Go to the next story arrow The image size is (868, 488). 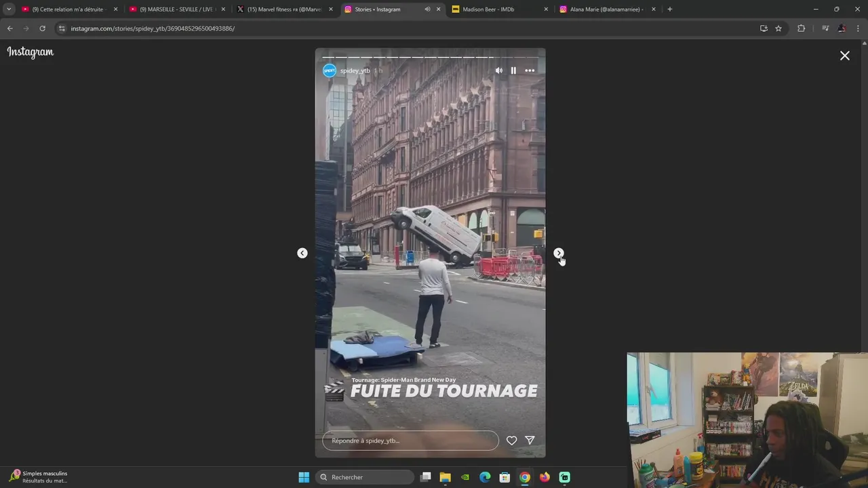click(x=559, y=253)
